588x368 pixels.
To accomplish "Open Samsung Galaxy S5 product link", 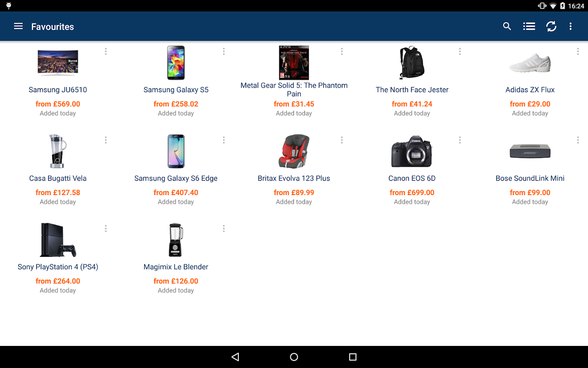I will tap(176, 90).
